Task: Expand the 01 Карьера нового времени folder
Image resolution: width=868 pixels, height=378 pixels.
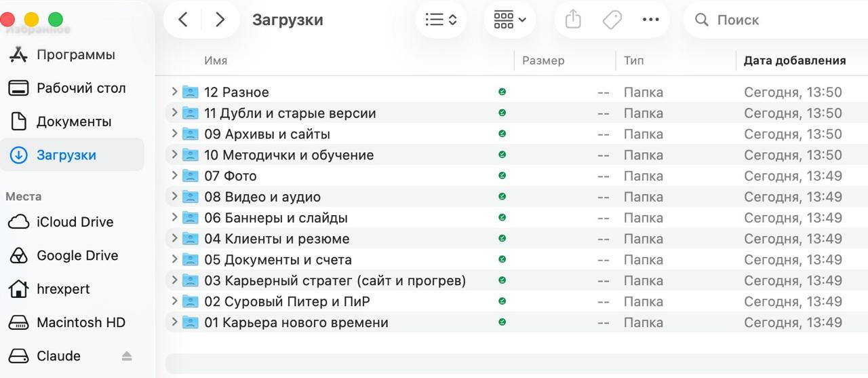Action: [x=174, y=322]
